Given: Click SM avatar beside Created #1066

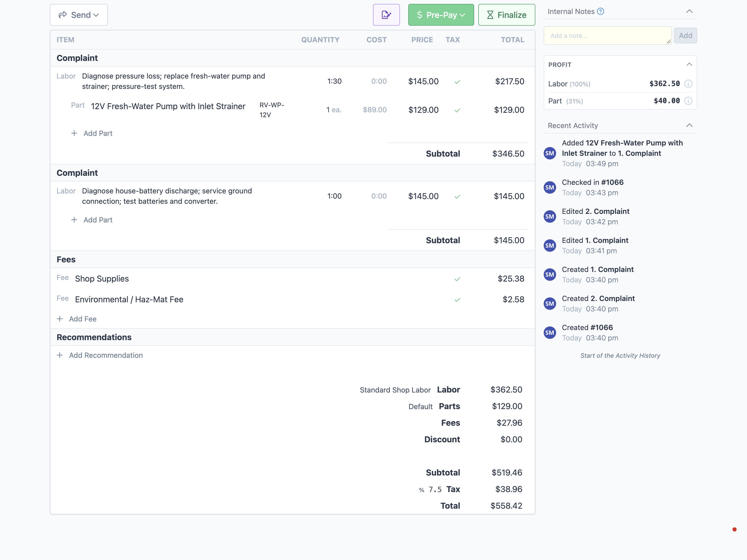Looking at the screenshot, I should (x=550, y=332).
